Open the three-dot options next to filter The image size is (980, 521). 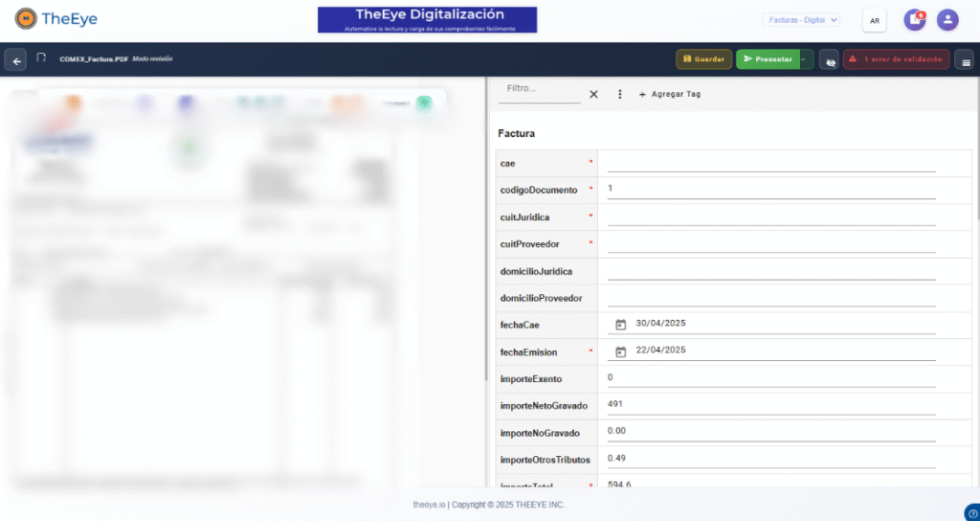[x=619, y=94]
